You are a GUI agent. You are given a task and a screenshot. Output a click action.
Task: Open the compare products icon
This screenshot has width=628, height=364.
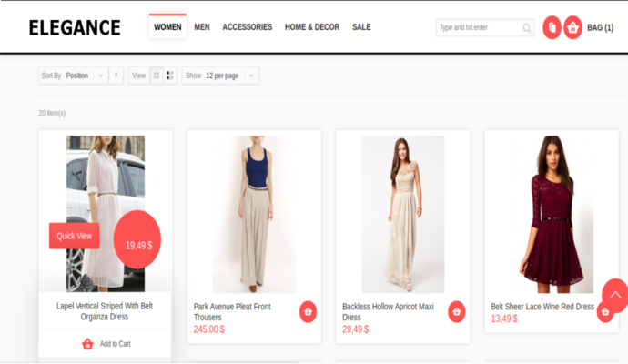(x=552, y=27)
